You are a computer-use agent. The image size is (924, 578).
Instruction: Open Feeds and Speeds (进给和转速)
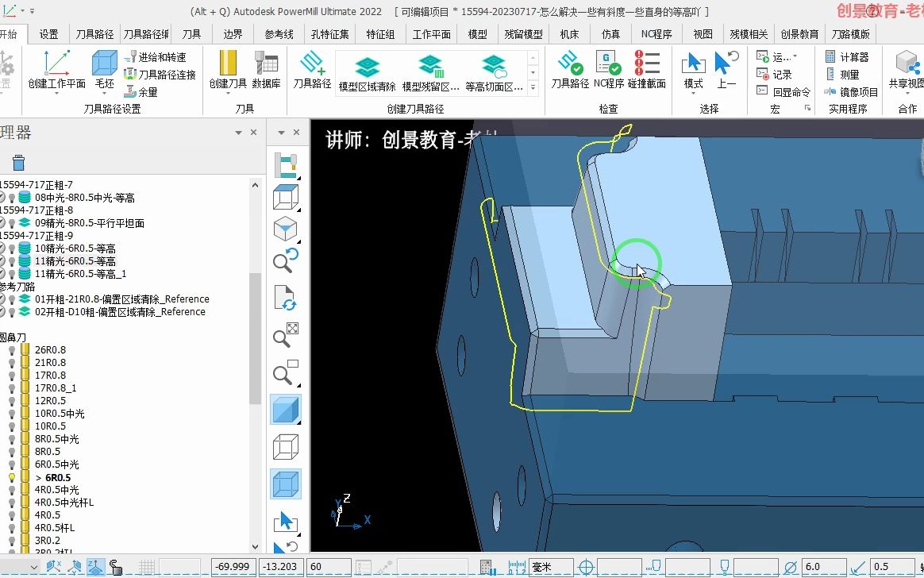point(156,57)
